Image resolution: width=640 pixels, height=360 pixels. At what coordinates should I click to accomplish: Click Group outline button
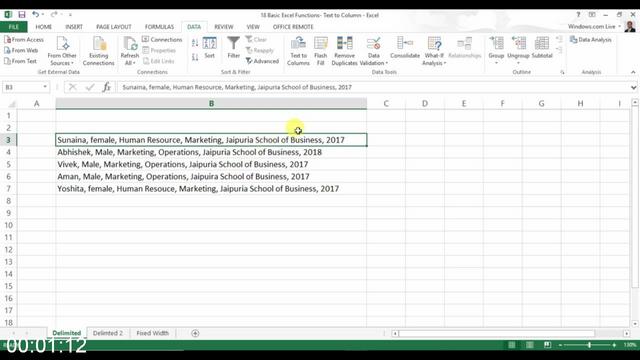(x=496, y=51)
